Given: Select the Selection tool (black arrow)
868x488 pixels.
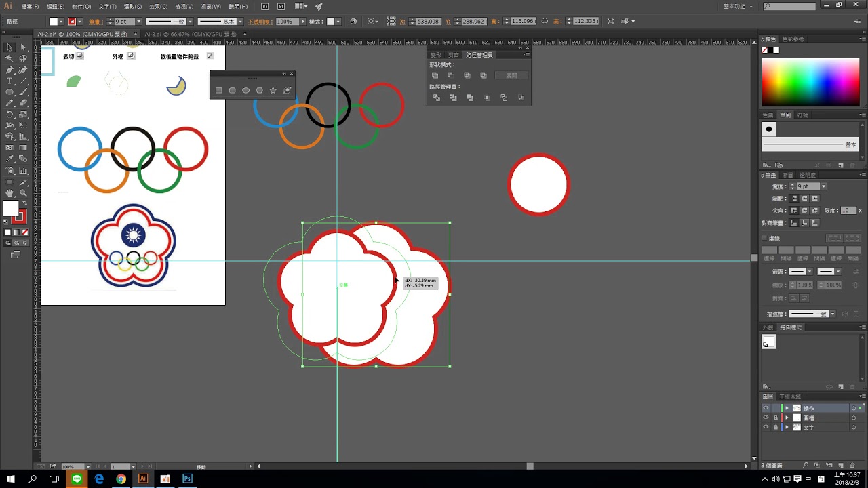Looking at the screenshot, I should [x=9, y=47].
